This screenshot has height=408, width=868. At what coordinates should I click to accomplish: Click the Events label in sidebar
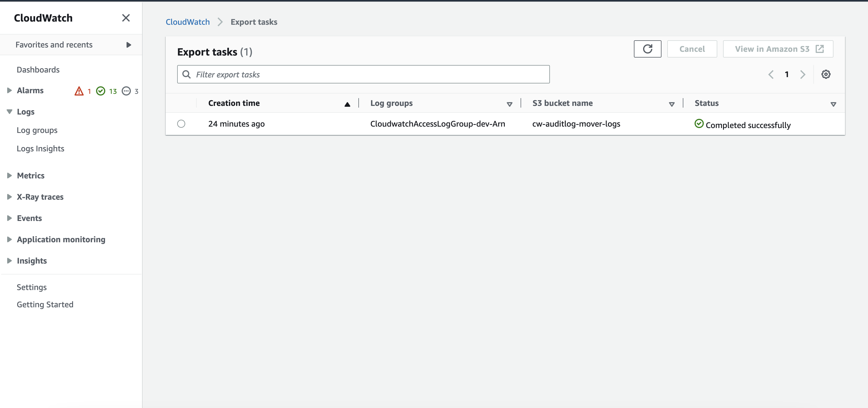click(29, 218)
